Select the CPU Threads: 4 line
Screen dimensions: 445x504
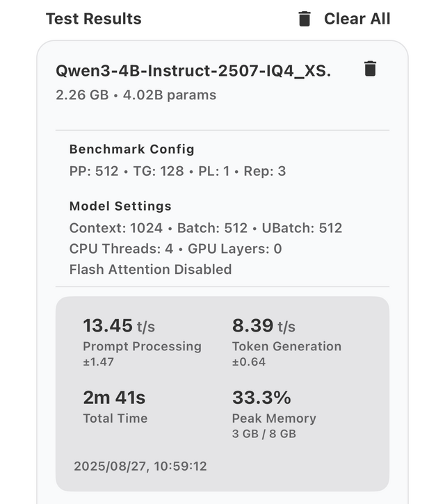(x=175, y=249)
